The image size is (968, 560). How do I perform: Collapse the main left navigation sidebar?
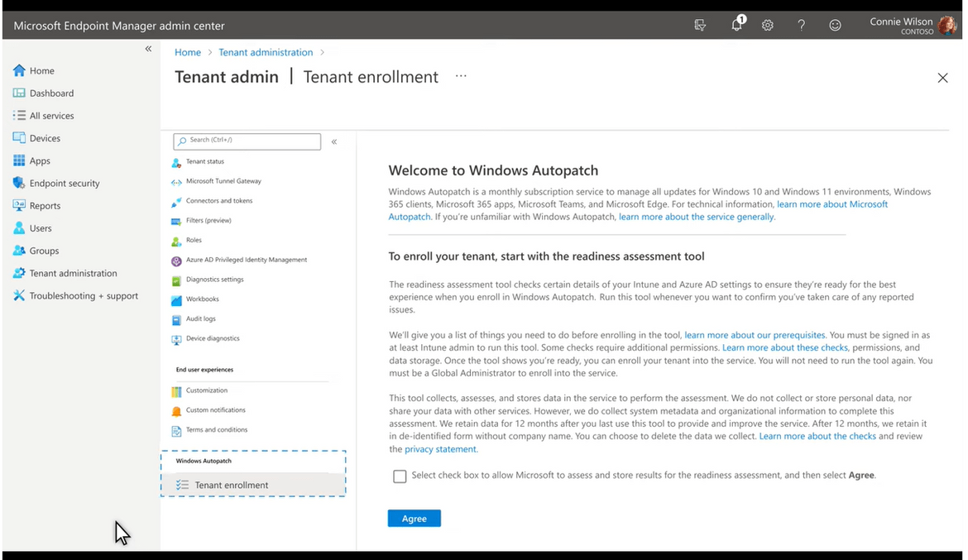click(148, 49)
